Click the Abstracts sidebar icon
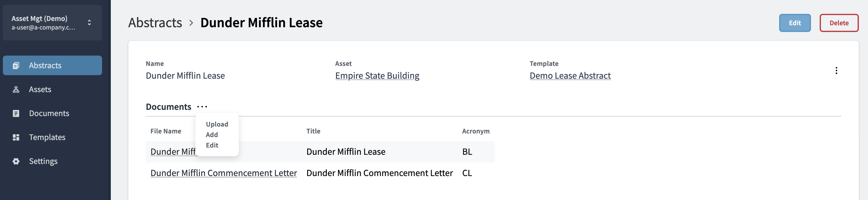This screenshot has width=868, height=200. pyautogui.click(x=16, y=66)
